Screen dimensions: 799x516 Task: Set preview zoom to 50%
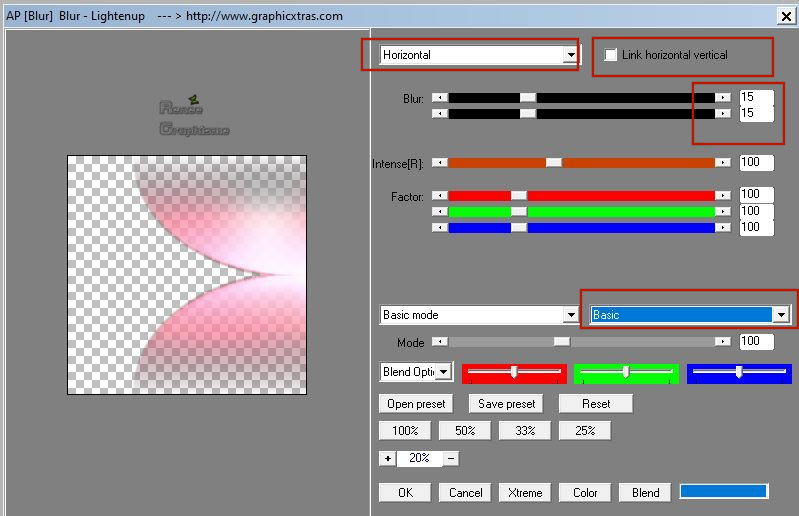(465, 431)
